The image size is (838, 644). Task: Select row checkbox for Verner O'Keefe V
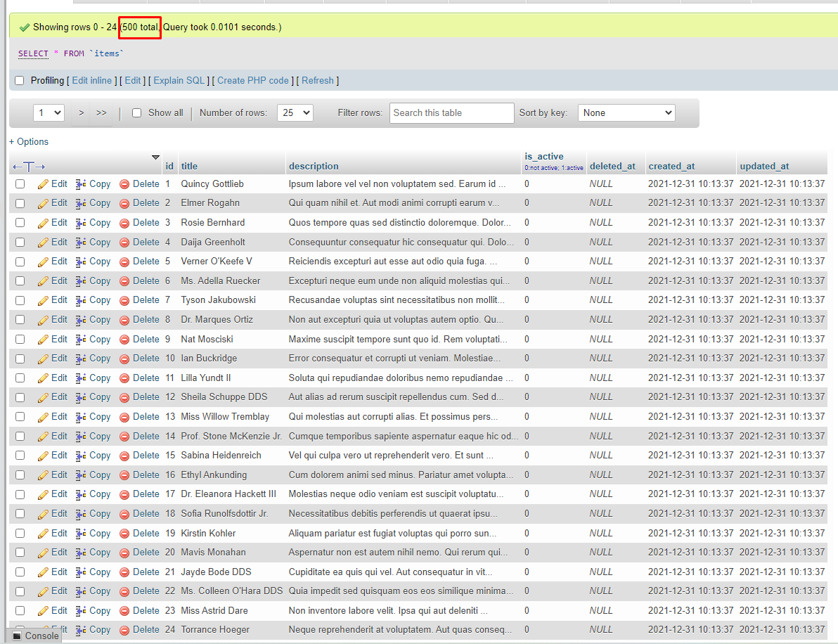click(x=20, y=262)
